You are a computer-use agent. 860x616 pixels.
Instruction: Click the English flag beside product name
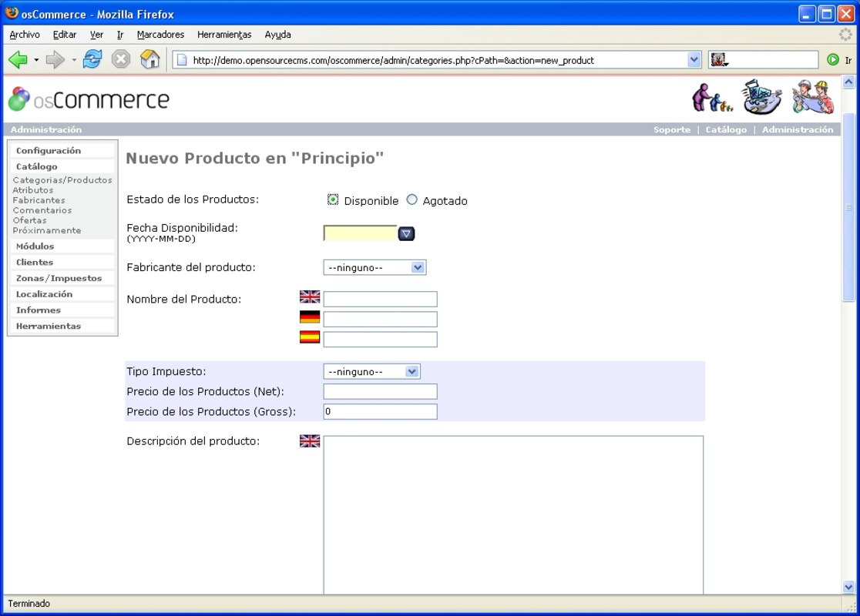coord(310,296)
